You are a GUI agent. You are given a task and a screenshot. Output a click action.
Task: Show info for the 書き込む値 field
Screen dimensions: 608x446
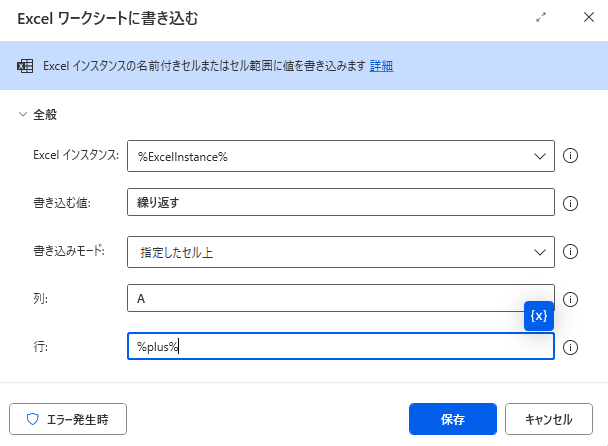[570, 203]
